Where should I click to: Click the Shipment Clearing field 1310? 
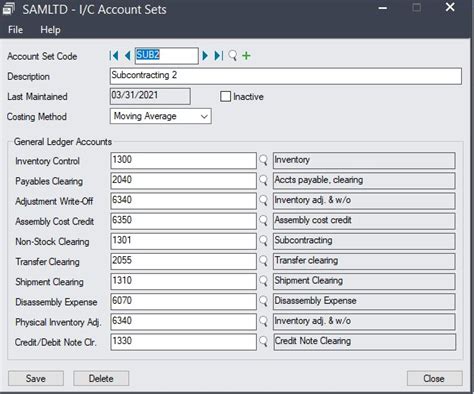[183, 281]
